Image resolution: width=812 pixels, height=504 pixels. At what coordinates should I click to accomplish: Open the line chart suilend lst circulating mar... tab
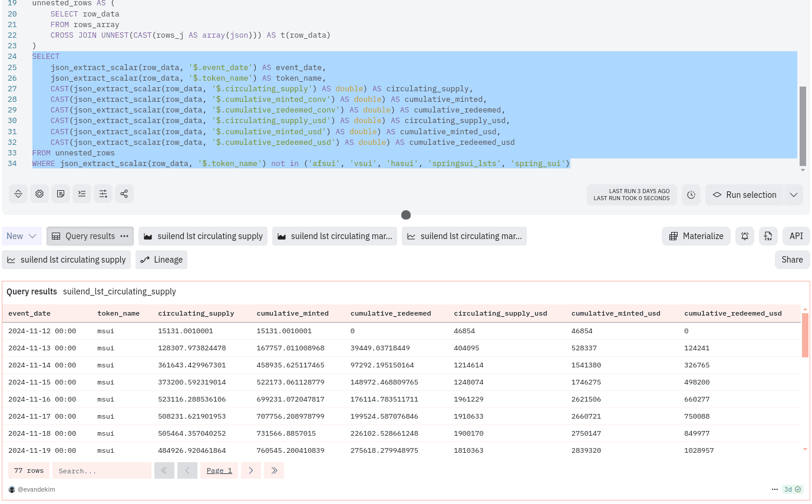(464, 236)
